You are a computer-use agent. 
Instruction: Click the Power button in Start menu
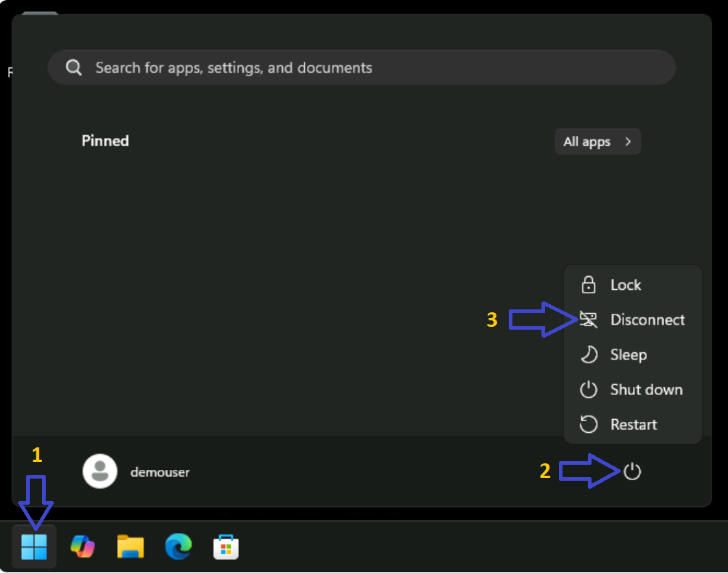pos(632,472)
